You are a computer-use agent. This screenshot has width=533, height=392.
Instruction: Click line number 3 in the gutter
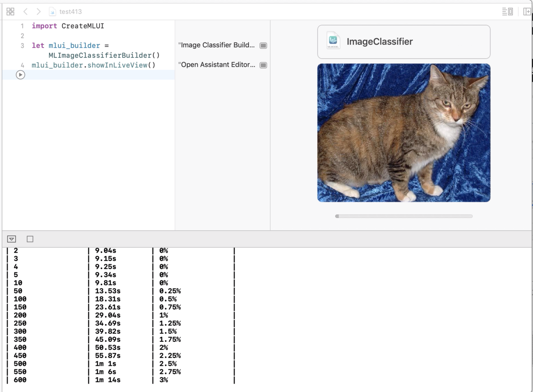pos(22,46)
